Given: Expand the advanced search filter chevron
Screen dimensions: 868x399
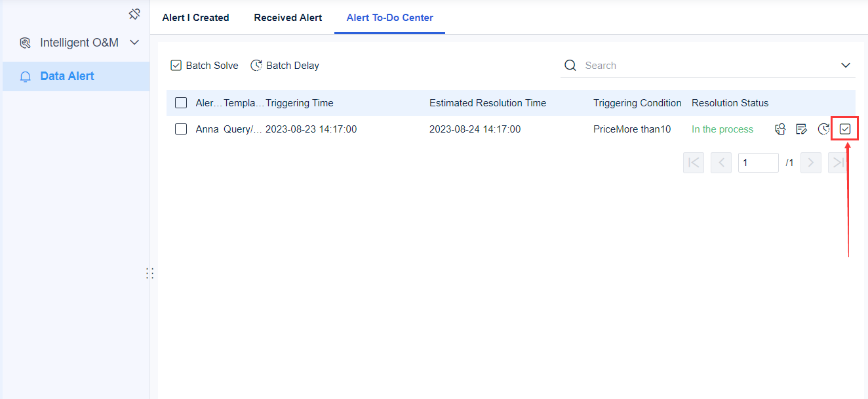Looking at the screenshot, I should tap(846, 65).
